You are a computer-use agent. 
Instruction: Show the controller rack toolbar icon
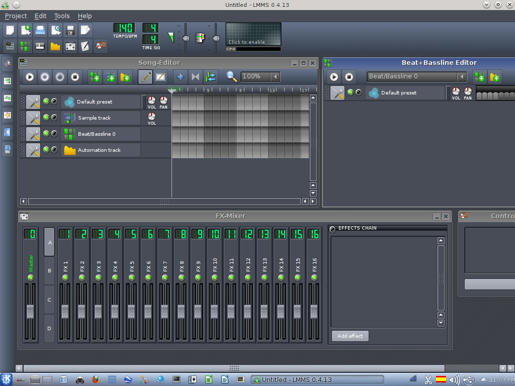[101, 46]
